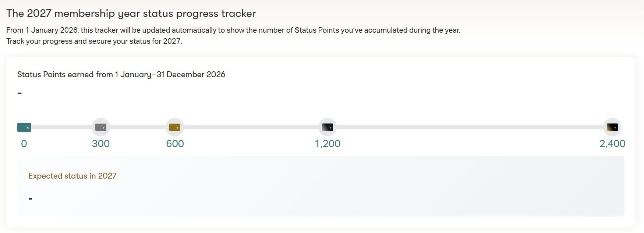Click the circular badge around the 1,200 milestone

328,127
